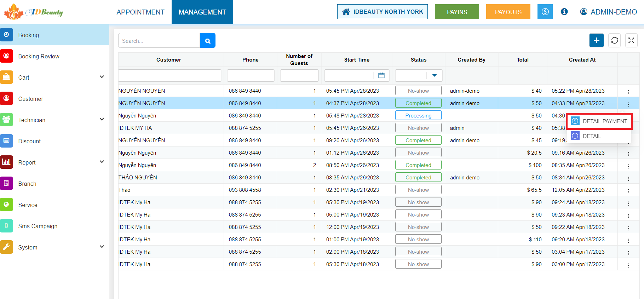Click the System wrench sidebar icon
The width and height of the screenshot is (644, 299).
(6, 247)
